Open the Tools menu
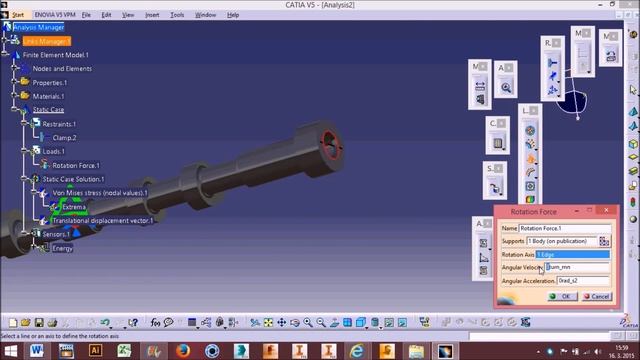The width and height of the screenshot is (640, 360). tap(177, 15)
